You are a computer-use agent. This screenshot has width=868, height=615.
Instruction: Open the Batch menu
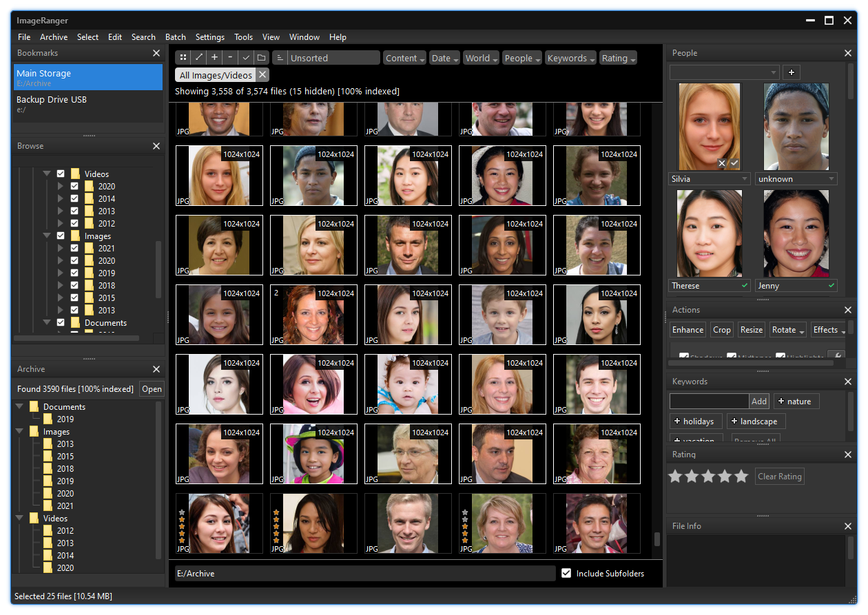pos(175,37)
